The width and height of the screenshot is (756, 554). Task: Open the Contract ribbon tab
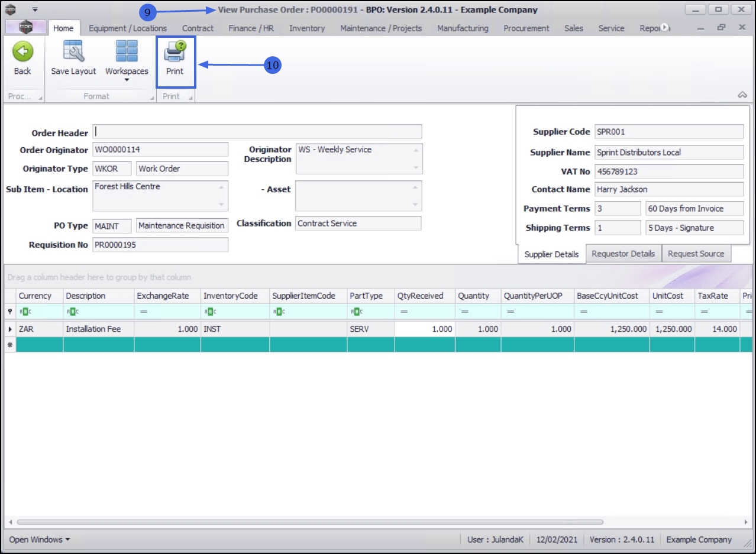coord(198,28)
